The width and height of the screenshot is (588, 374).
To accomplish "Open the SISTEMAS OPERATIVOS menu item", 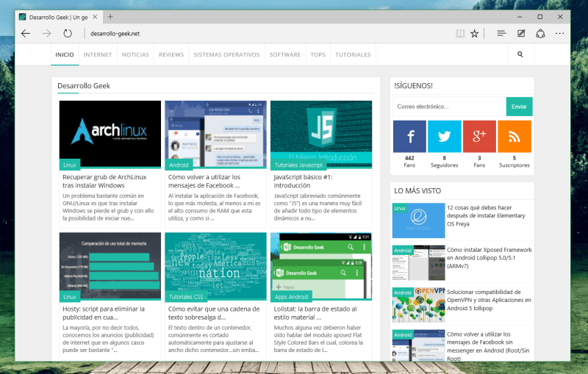I will point(226,54).
